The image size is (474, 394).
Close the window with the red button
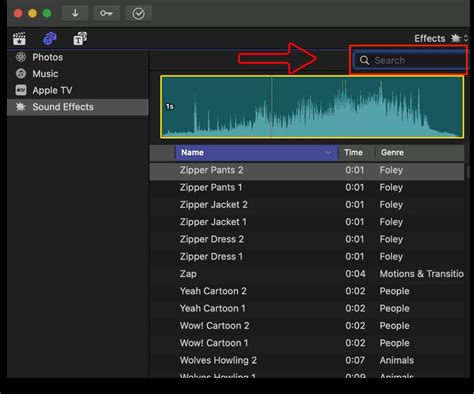[x=18, y=13]
